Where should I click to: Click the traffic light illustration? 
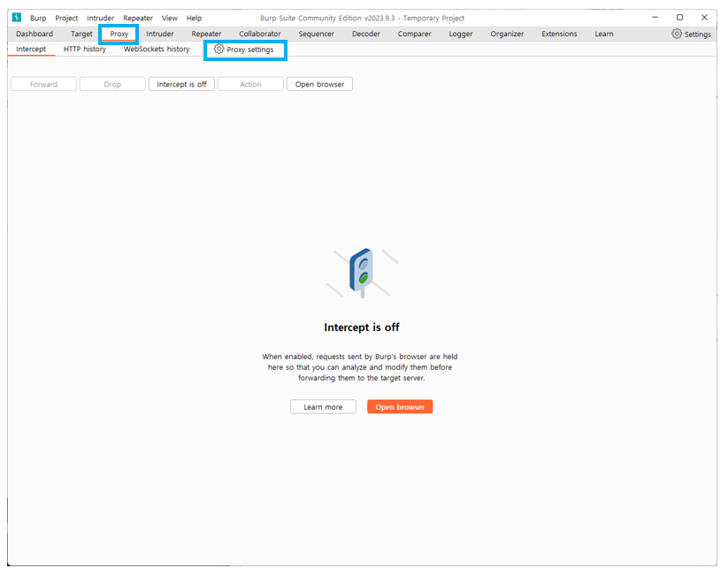362,273
